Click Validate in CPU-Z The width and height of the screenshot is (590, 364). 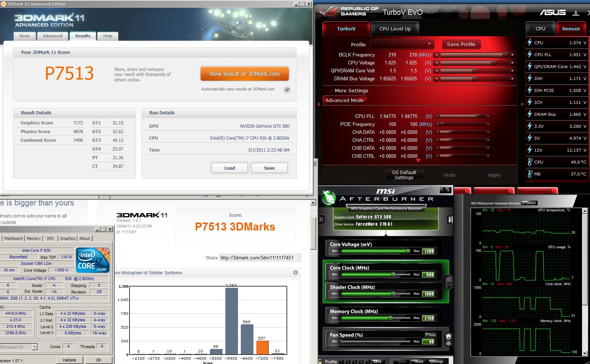[x=69, y=360]
